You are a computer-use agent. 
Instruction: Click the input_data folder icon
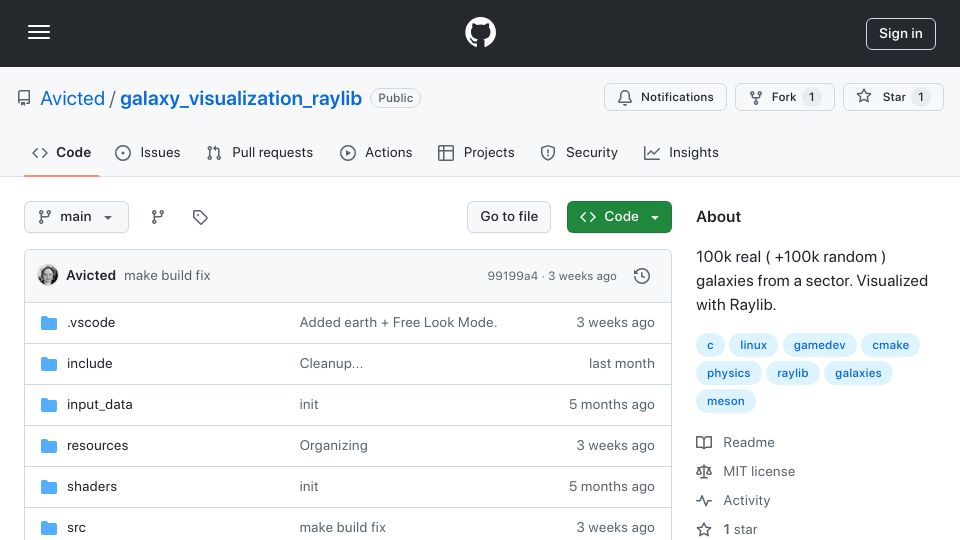[49, 405]
